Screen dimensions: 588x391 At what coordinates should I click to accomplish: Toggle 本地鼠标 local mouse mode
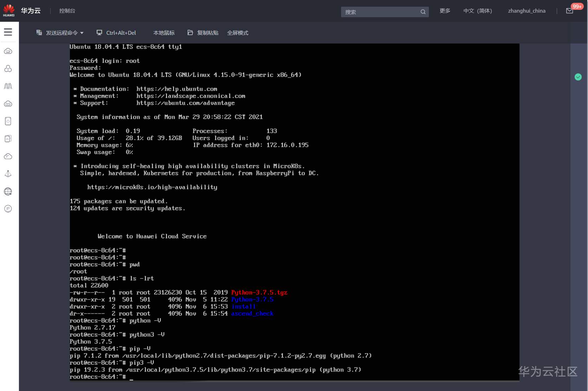[x=164, y=33]
